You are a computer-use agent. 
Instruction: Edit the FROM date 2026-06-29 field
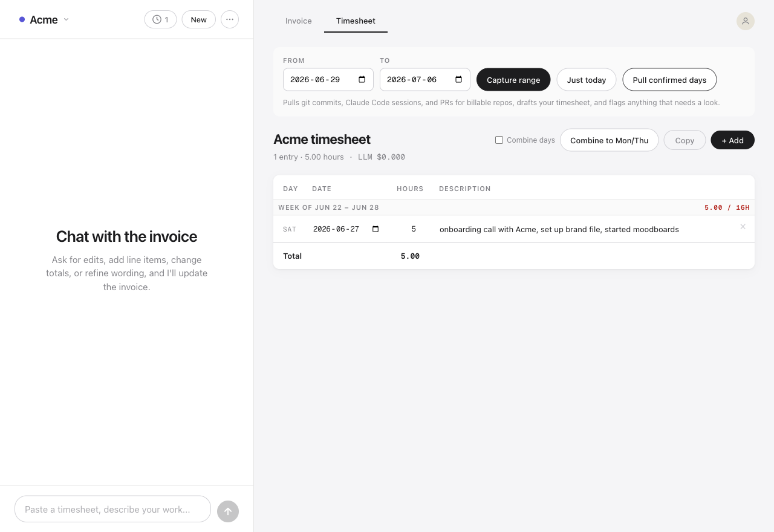(x=328, y=80)
